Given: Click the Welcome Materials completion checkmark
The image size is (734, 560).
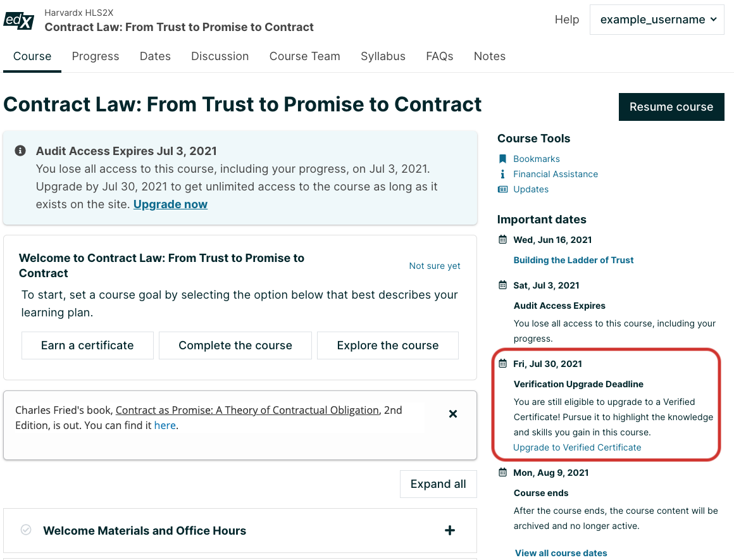Looking at the screenshot, I should (x=26, y=530).
